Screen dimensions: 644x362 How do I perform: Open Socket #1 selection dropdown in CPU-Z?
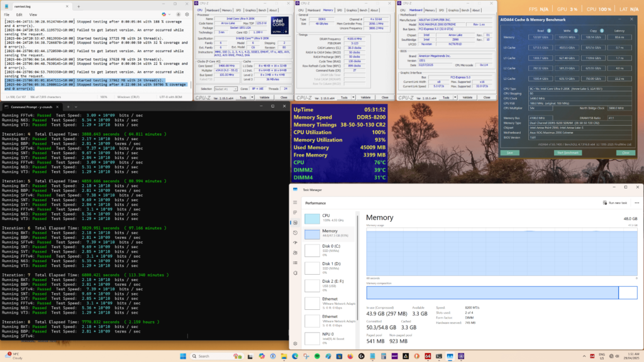(226, 89)
